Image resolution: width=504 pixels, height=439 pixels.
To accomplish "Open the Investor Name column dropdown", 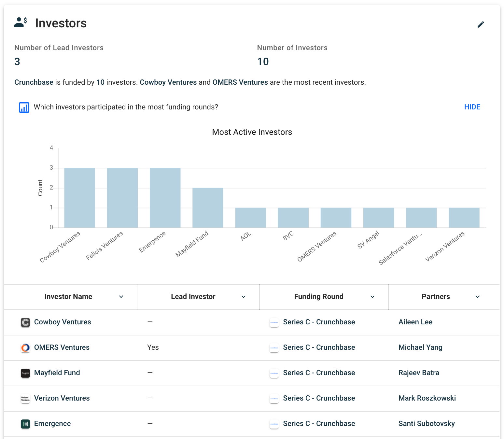I will click(121, 297).
